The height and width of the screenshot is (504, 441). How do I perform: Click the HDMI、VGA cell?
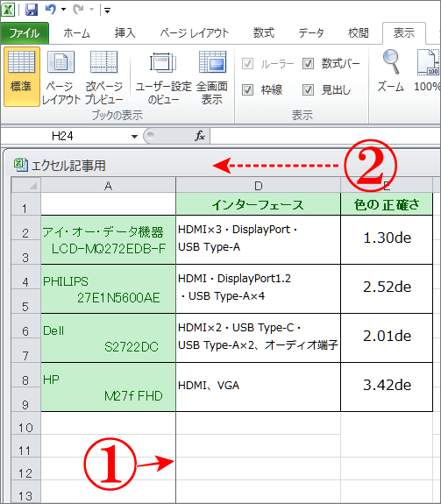click(258, 387)
